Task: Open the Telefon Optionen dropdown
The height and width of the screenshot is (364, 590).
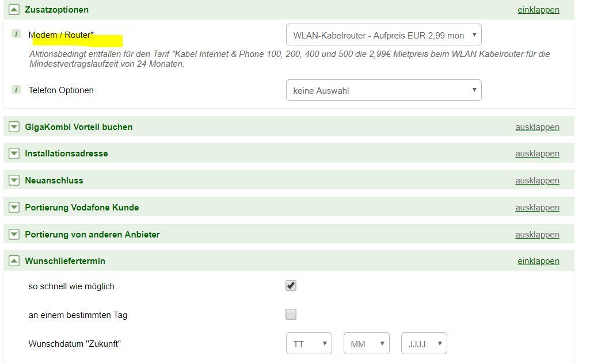Action: (x=383, y=90)
